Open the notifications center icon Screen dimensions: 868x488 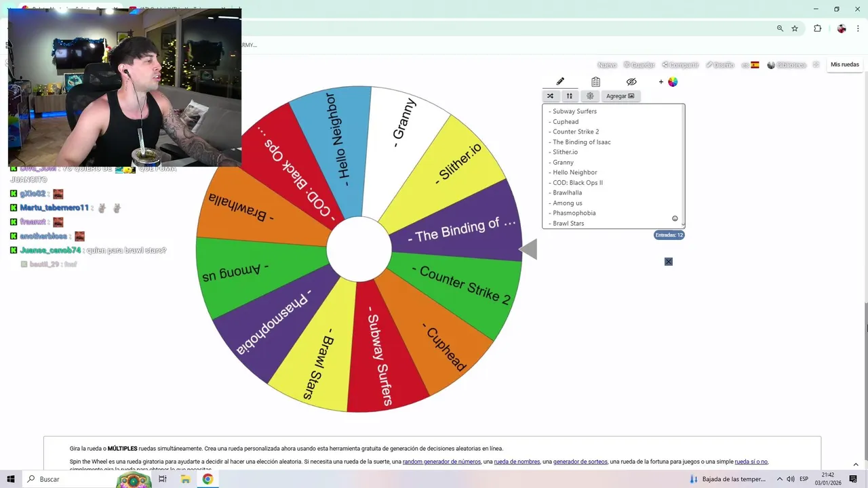tap(853, 479)
